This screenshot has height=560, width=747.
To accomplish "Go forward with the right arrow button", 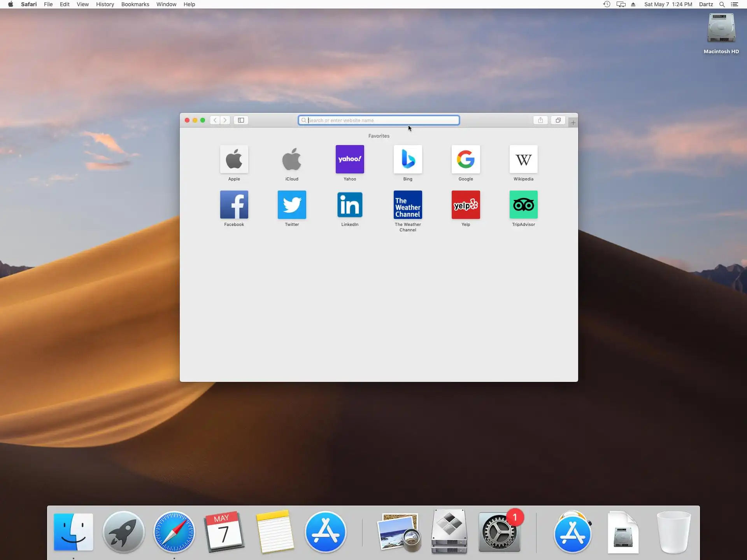I will (225, 120).
